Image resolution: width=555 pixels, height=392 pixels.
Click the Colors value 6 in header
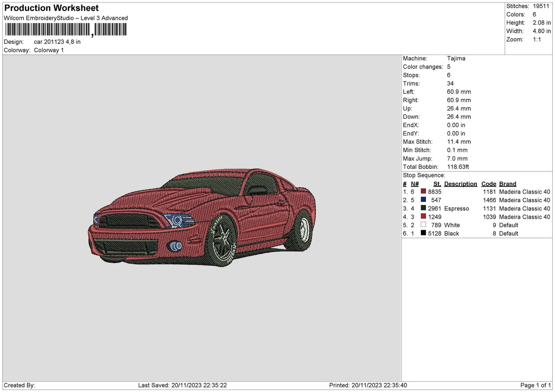535,14
